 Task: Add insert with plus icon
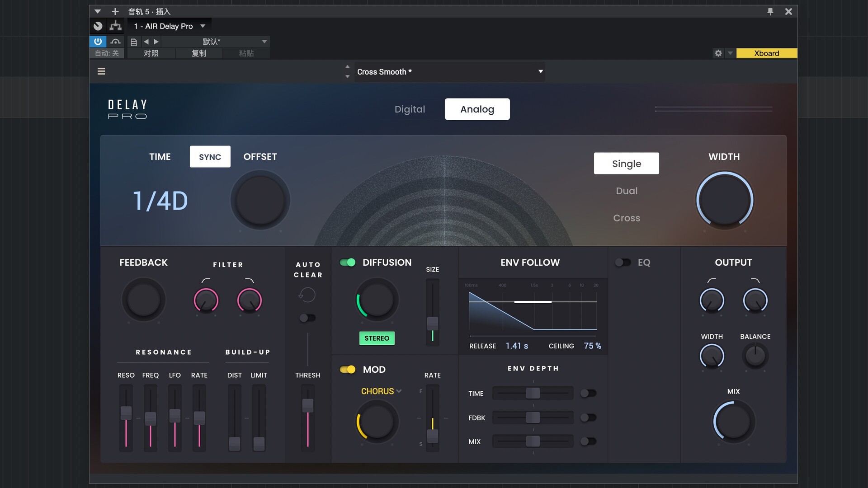[x=115, y=12]
